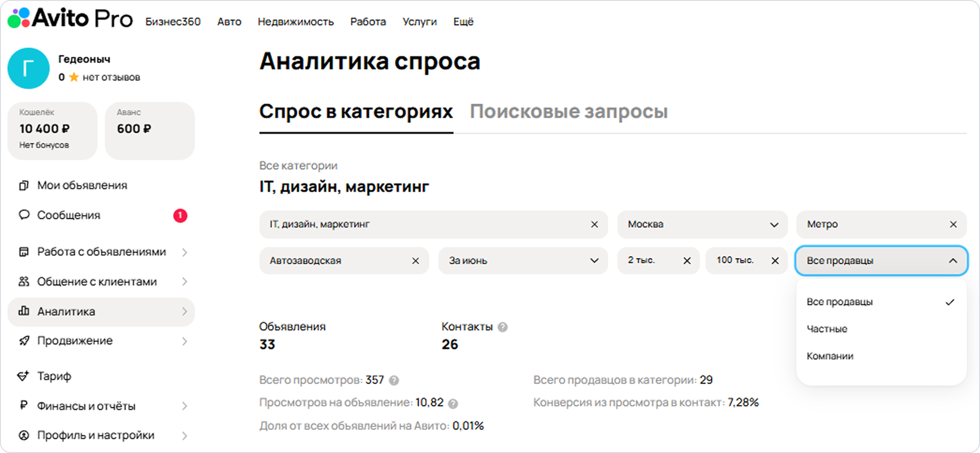Click the help icon beside Всего просмотров

394,380
